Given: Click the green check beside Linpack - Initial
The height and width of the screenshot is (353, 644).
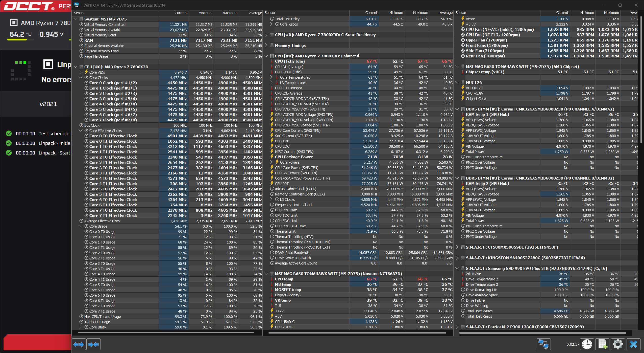Looking at the screenshot, I should [x=9, y=143].
